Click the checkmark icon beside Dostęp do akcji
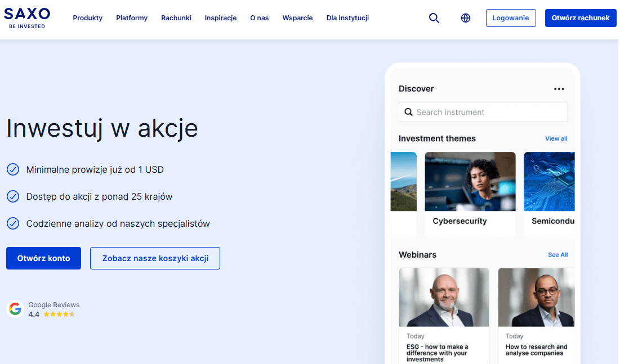The width and height of the screenshot is (620, 364). pyautogui.click(x=13, y=196)
